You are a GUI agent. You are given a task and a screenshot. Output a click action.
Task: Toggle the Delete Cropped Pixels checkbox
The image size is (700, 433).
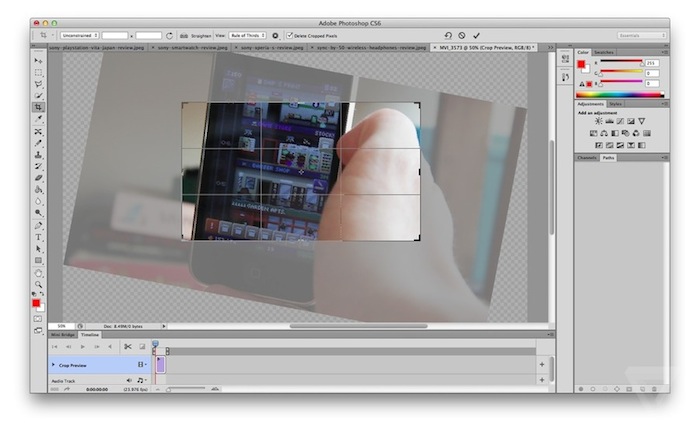click(x=290, y=35)
